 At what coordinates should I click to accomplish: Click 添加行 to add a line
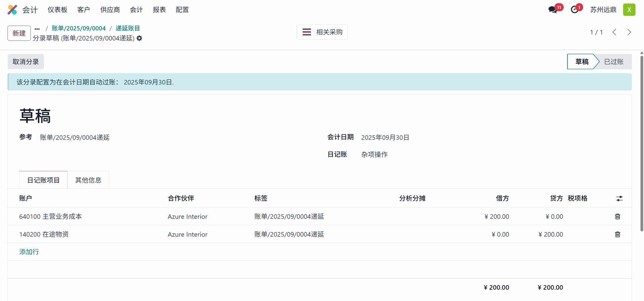(x=29, y=252)
